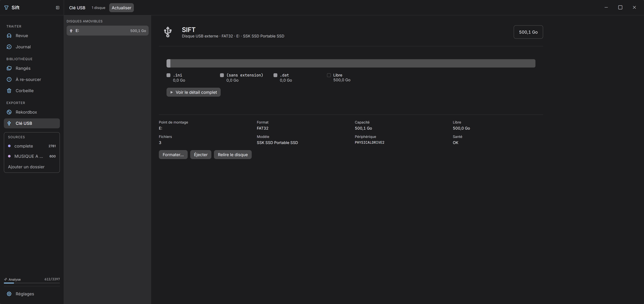
Task: Open the Corbeille page
Action: (32, 91)
